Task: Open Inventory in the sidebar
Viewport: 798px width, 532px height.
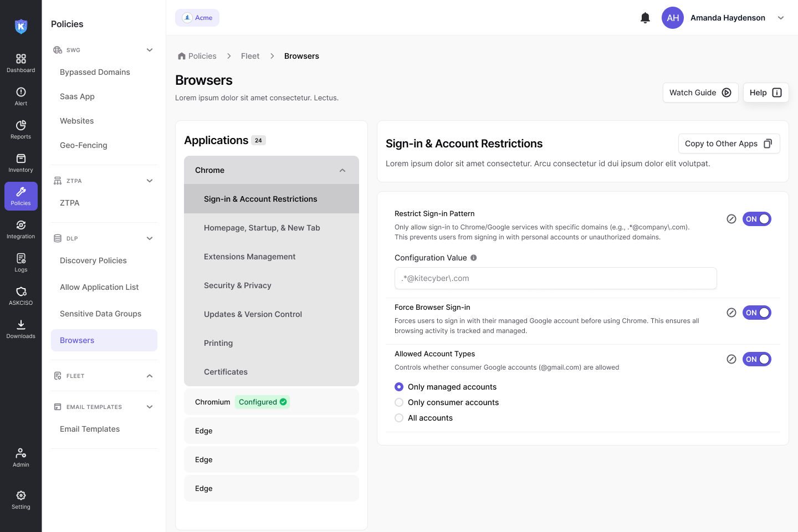Action: pyautogui.click(x=21, y=162)
